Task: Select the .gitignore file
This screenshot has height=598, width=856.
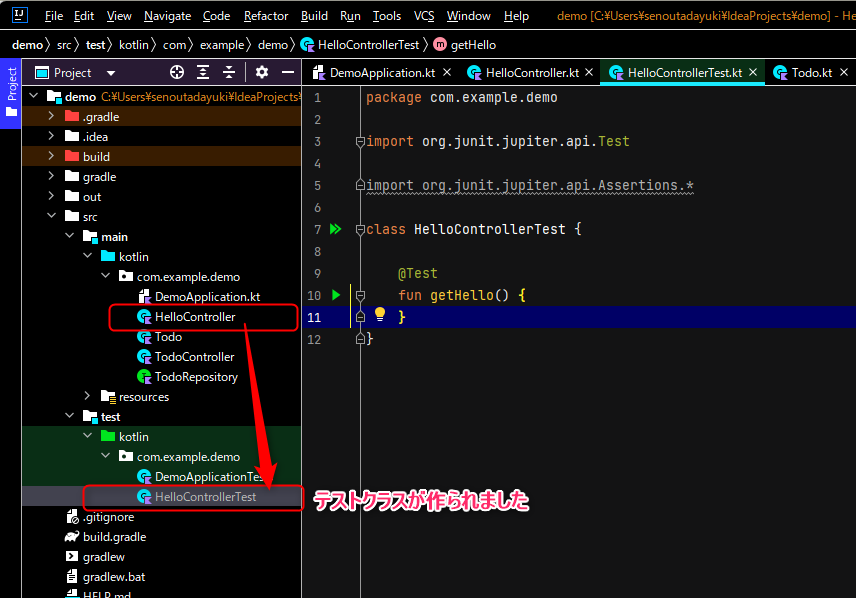Action: 108,517
